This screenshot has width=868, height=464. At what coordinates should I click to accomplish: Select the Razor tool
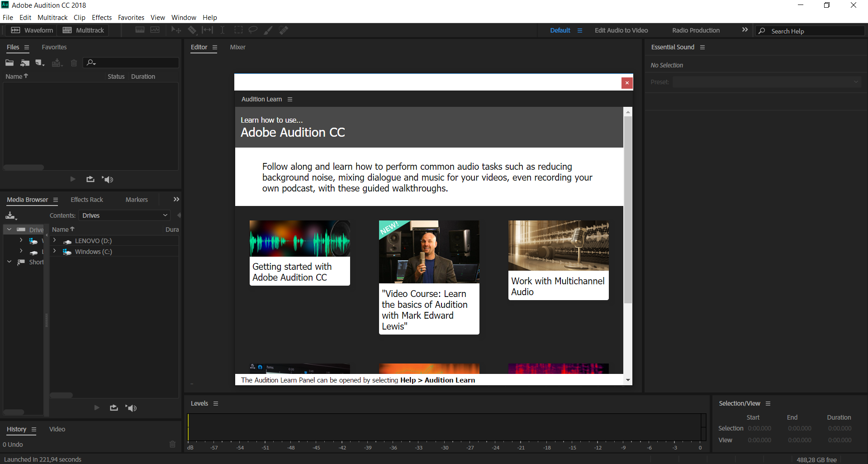(x=192, y=30)
